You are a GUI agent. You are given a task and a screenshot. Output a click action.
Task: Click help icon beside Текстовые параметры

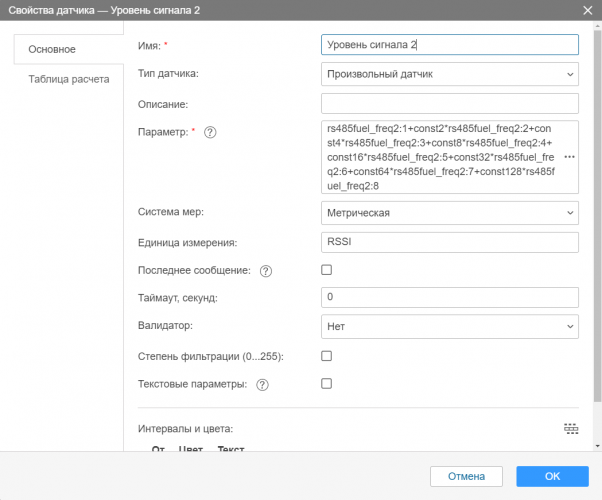[262, 384]
